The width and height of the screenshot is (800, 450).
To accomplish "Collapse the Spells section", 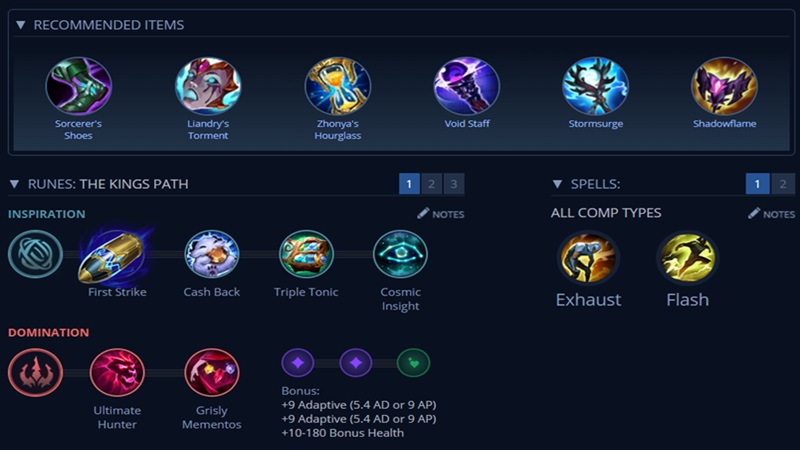I will pyautogui.click(x=557, y=184).
